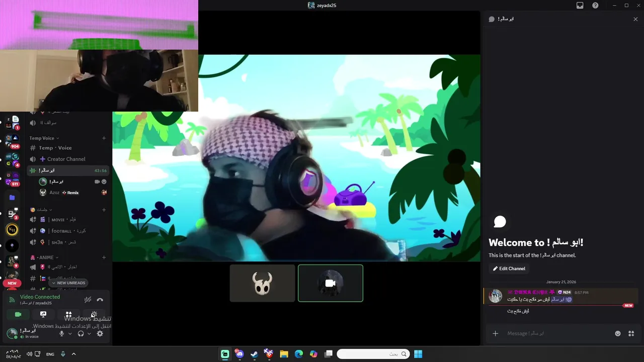Select the highlighted camera participant tile
The width and height of the screenshot is (644, 362).
pos(331,284)
